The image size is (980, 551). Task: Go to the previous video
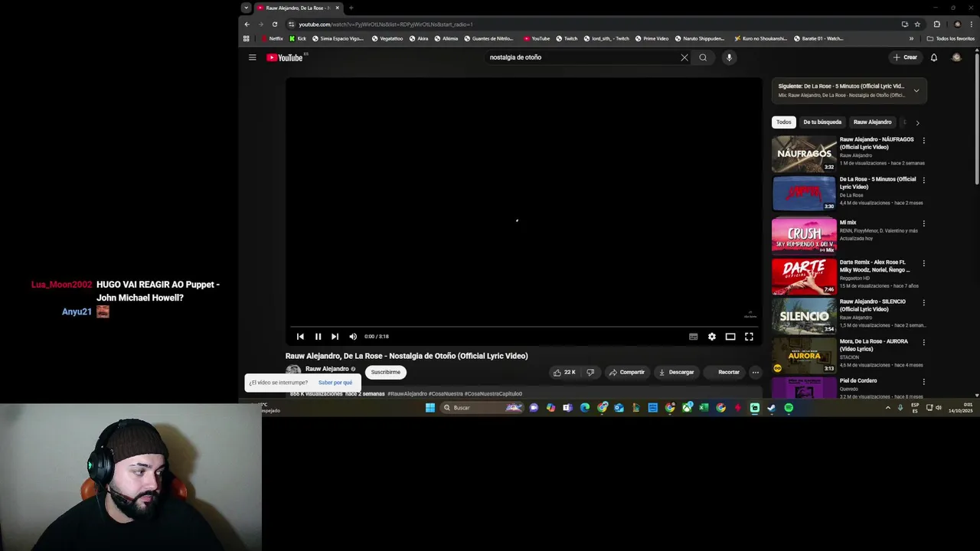pos(300,337)
